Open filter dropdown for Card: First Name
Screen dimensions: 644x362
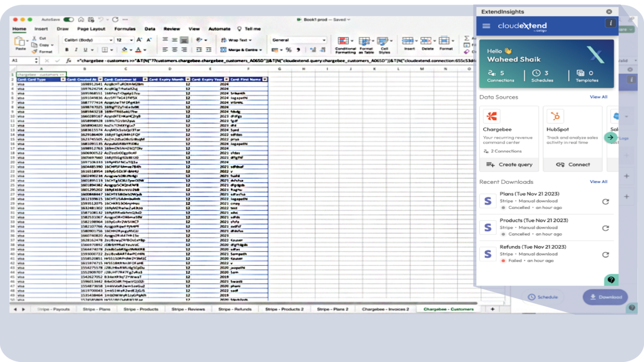tap(265, 79)
